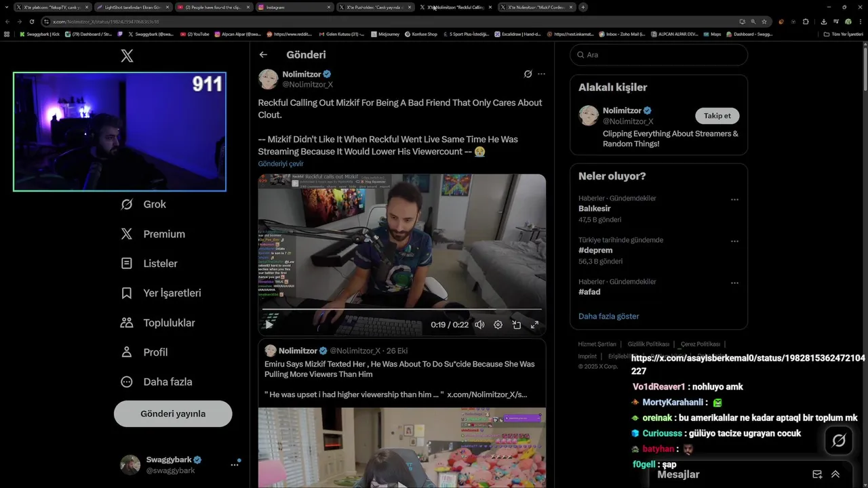Viewport: 868px width, 488px height.
Task: Open the quoted Emiru post by Nolimitzor
Action: click(x=401, y=413)
